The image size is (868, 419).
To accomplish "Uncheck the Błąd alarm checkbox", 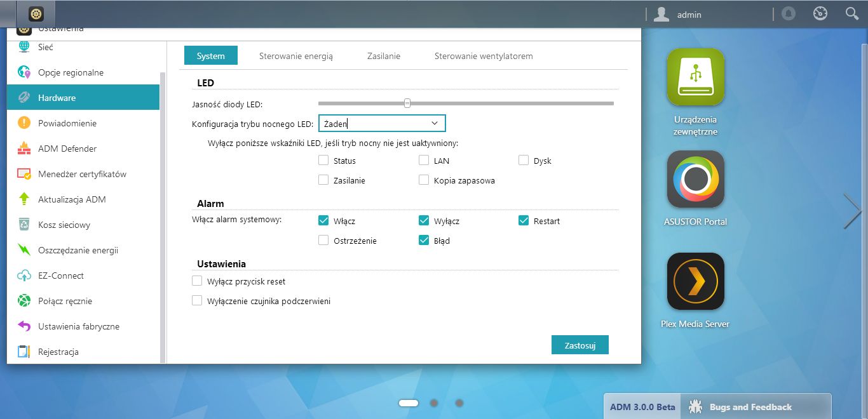I will [x=424, y=241].
